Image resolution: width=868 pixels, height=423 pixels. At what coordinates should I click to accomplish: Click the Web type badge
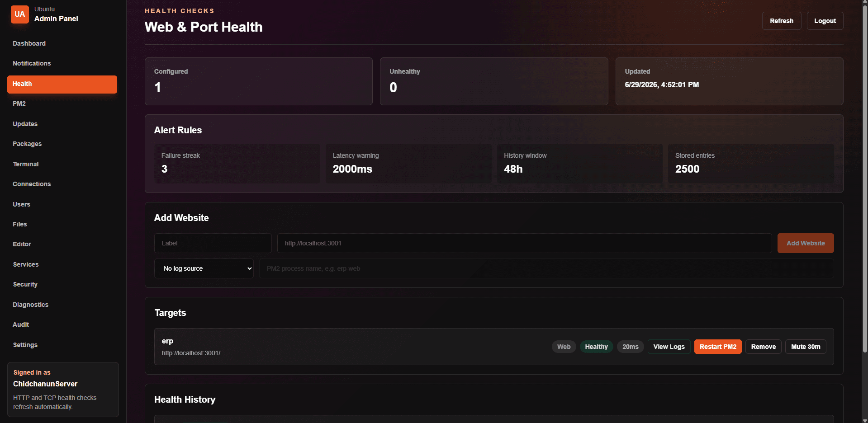click(564, 347)
